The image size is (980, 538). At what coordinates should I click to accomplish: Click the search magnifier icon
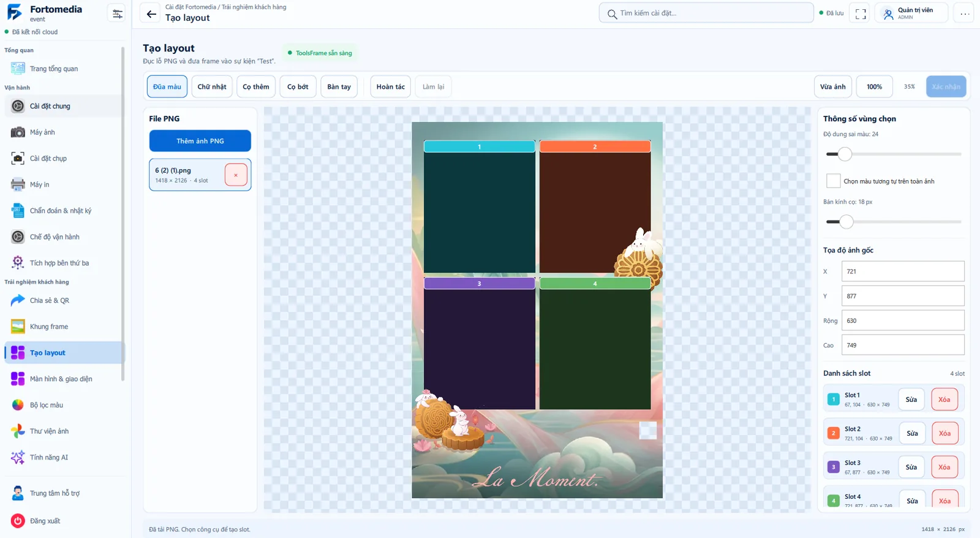612,13
